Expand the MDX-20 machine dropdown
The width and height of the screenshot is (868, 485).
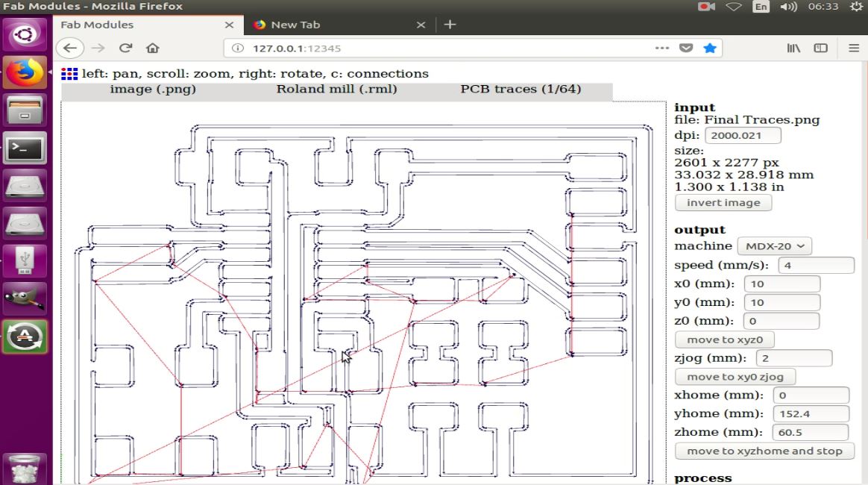coord(775,245)
